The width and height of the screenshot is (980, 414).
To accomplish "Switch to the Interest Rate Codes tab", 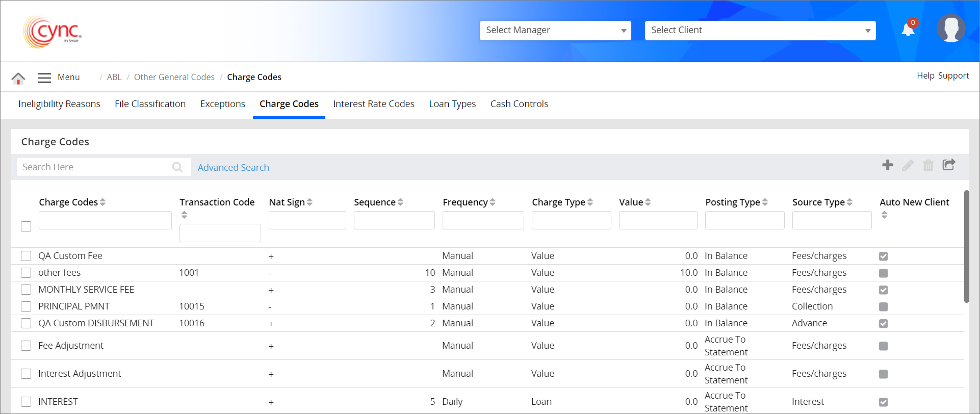I will pos(373,104).
